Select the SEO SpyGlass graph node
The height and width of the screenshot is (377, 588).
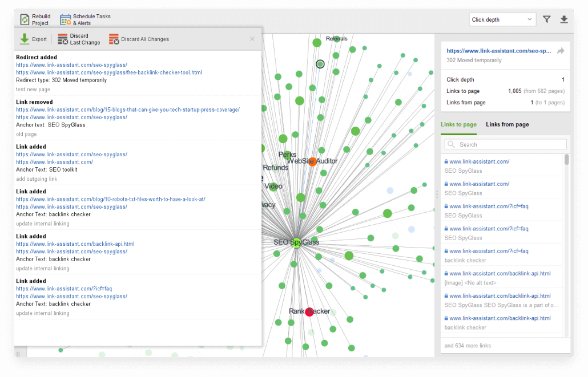(296, 242)
